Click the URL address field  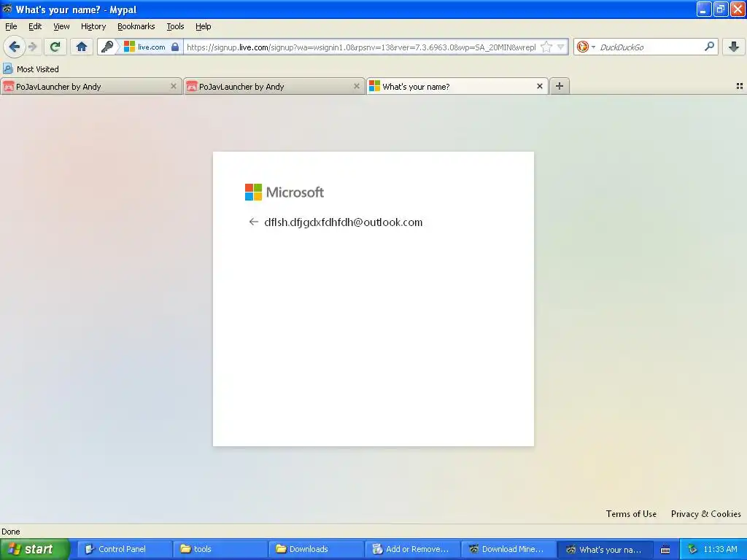coord(360,47)
